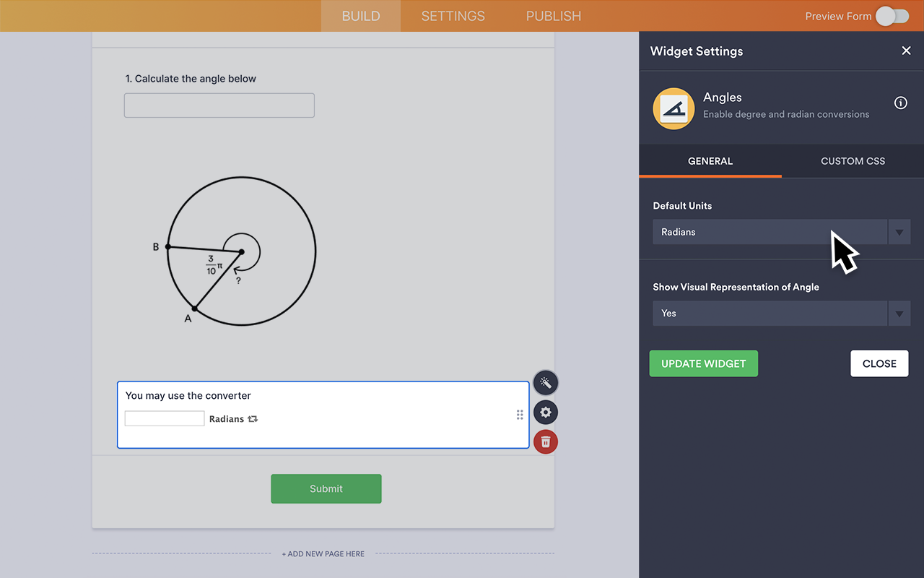Click the drag handle dots on the converter widget
924x578 pixels.
(519, 414)
